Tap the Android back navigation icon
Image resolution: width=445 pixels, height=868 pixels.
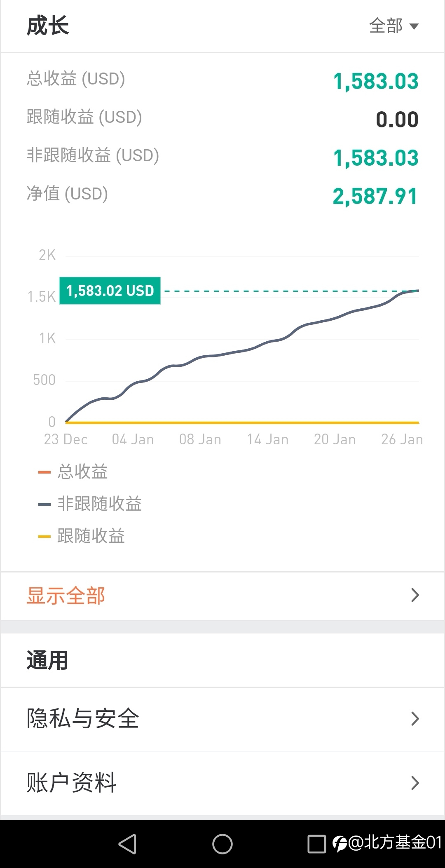click(x=127, y=844)
